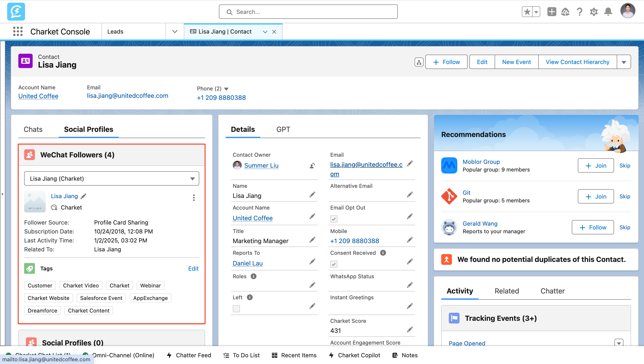This screenshot has width=644, height=364.
Task: Click the New Event button
Action: pos(516,62)
